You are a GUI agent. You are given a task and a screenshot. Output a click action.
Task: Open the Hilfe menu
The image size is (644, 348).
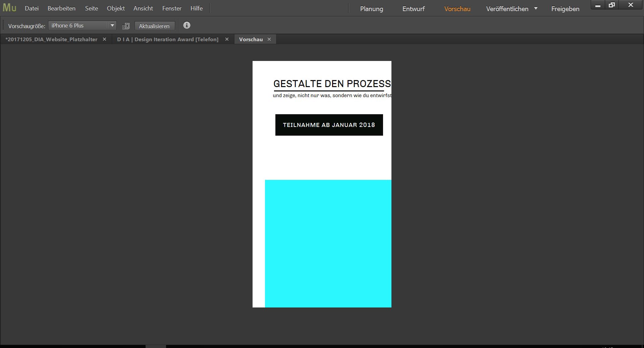(197, 8)
